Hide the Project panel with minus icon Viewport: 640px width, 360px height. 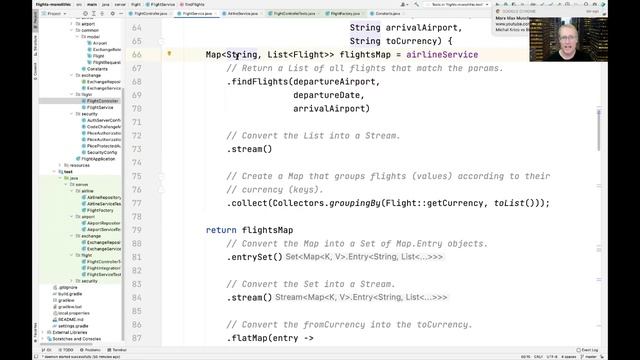[120, 13]
